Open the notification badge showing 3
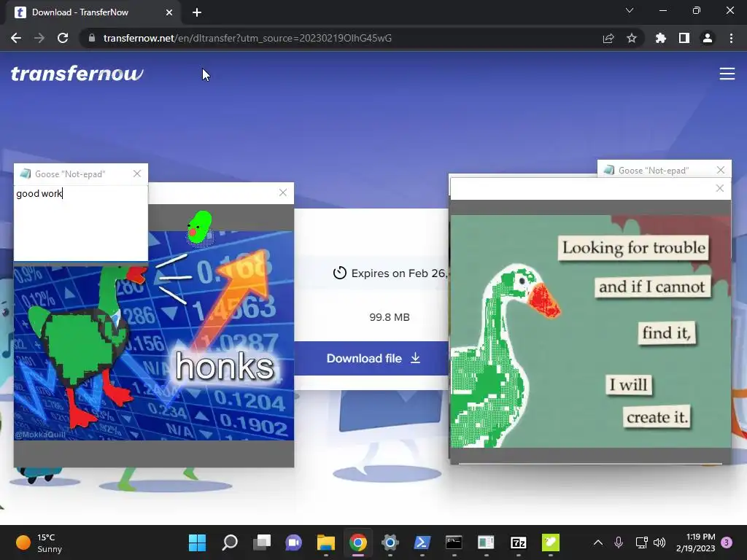 727,542
